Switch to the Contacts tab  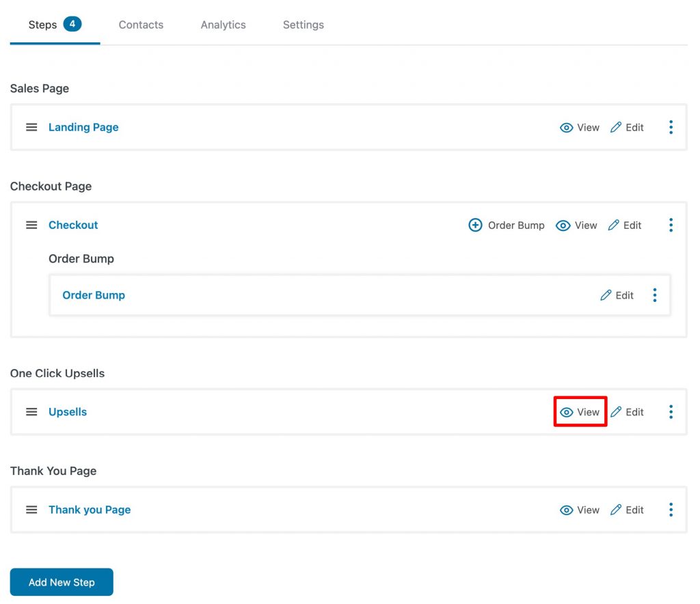(x=141, y=25)
